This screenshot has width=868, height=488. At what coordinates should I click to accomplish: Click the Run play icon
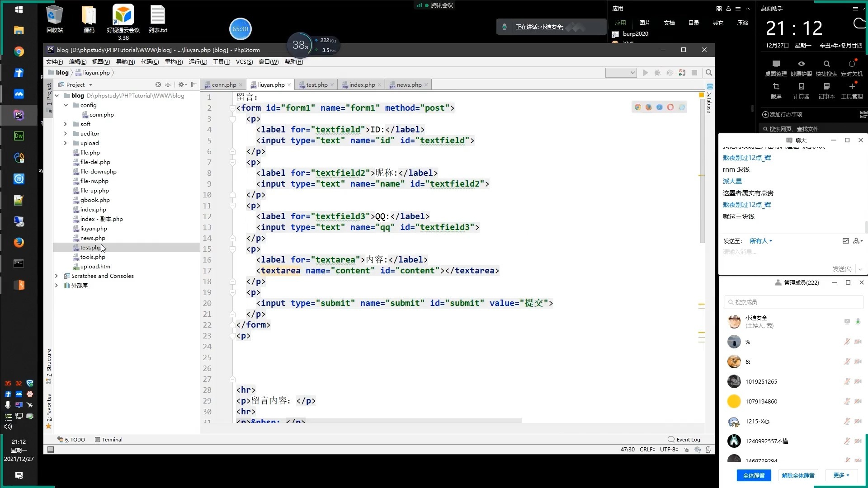tap(646, 73)
